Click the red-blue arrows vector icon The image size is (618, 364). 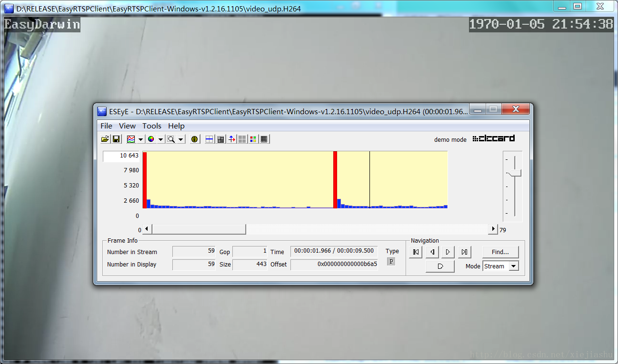tap(231, 139)
